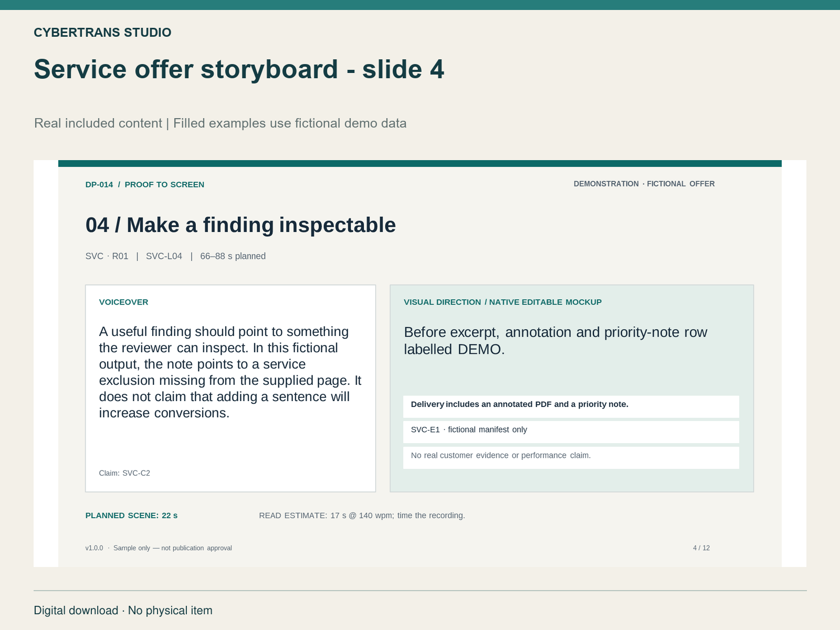This screenshot has height=630, width=840.
Task: Click the "v1.0.0 · Sample only" footer note
Action: point(159,548)
